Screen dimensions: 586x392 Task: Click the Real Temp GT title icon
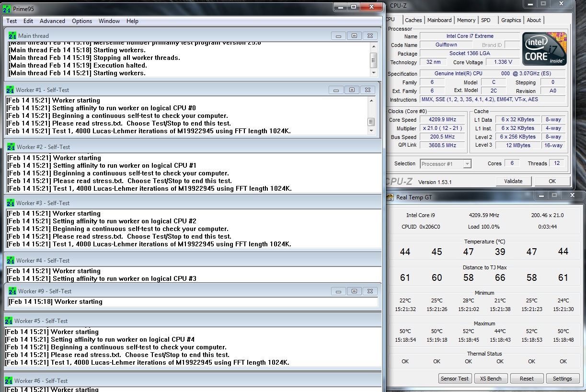390,197
